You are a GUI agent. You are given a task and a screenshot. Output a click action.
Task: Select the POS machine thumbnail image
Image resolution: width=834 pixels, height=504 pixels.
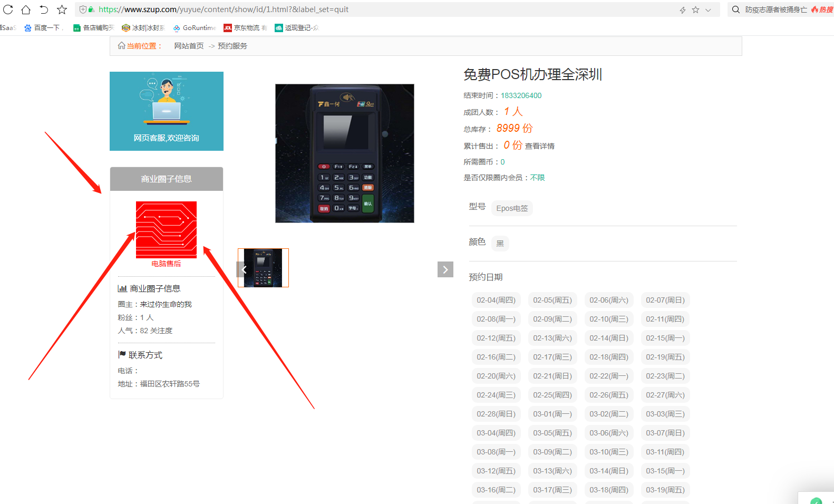tap(263, 268)
